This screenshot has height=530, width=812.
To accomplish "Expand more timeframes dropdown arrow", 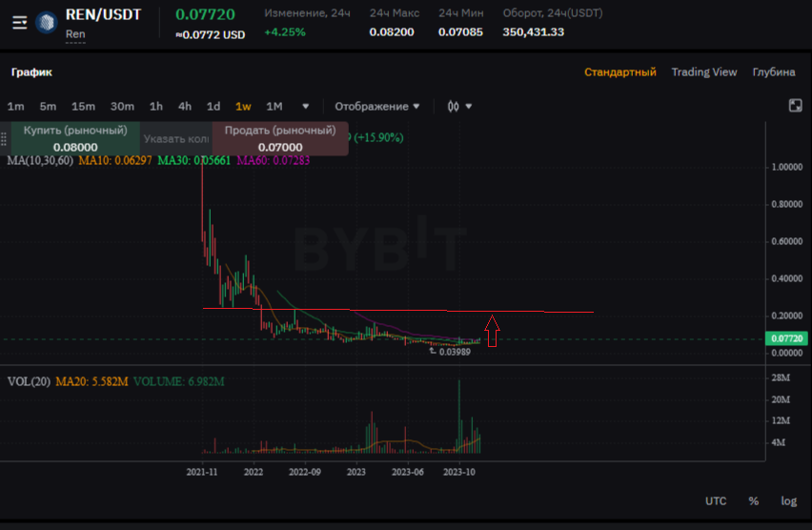I will [306, 106].
